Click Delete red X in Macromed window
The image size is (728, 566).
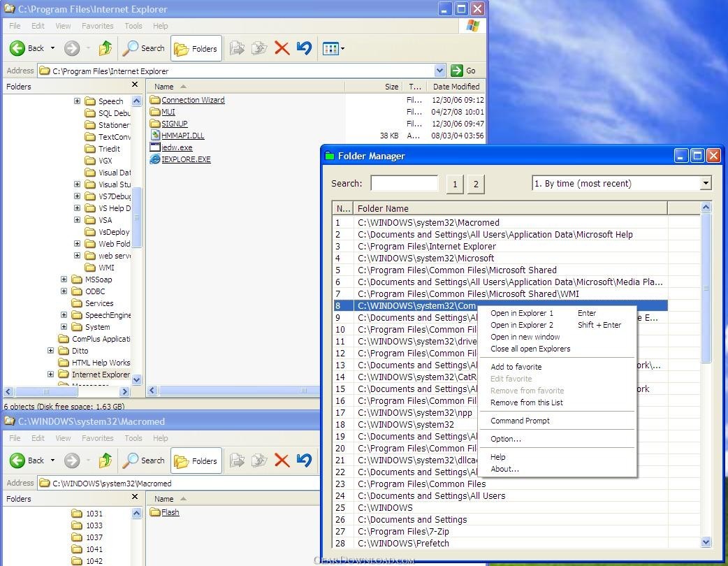click(282, 460)
